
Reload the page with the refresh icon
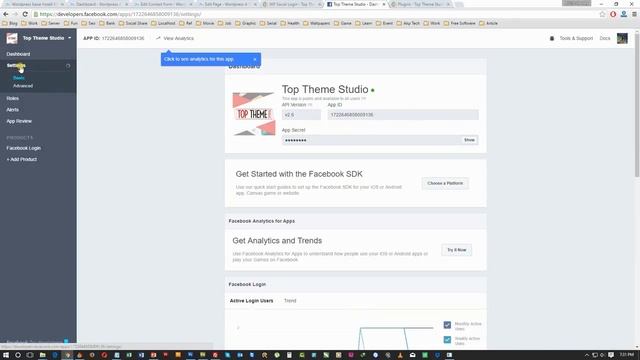click(25, 14)
